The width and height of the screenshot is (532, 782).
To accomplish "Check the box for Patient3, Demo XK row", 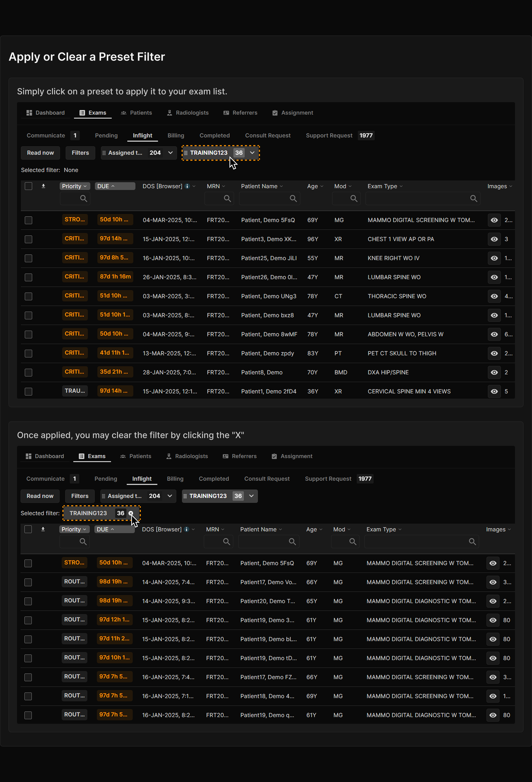I will point(29,239).
